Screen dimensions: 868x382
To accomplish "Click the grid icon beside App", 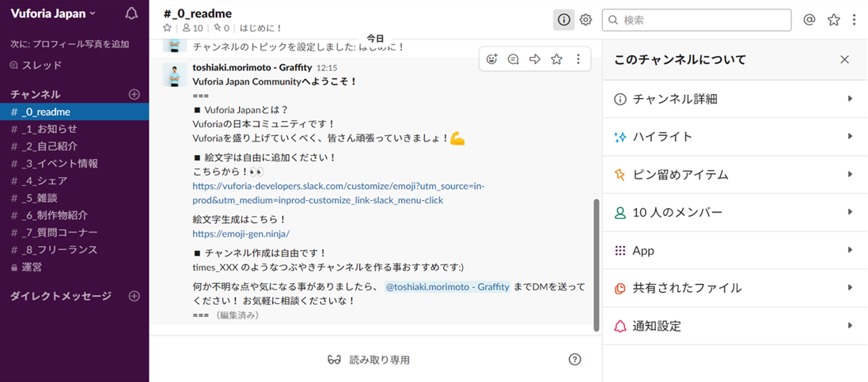I will (x=620, y=251).
